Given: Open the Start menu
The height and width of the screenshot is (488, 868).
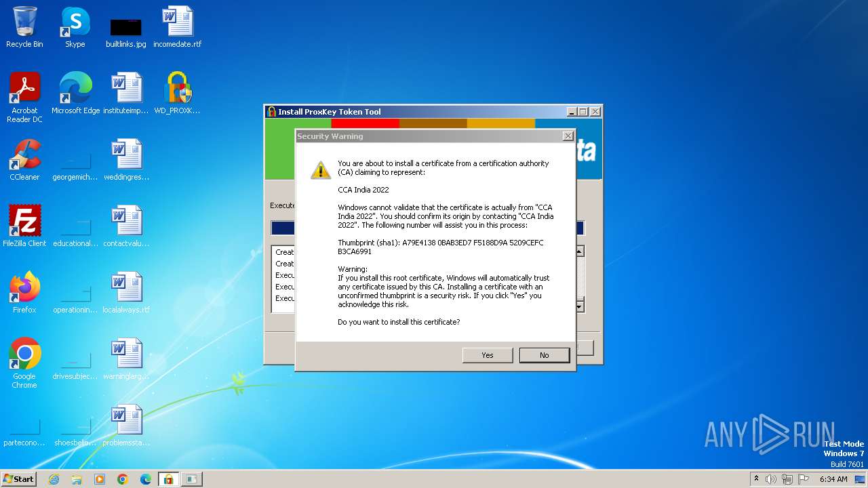Looking at the screenshot, I should coord(19,479).
